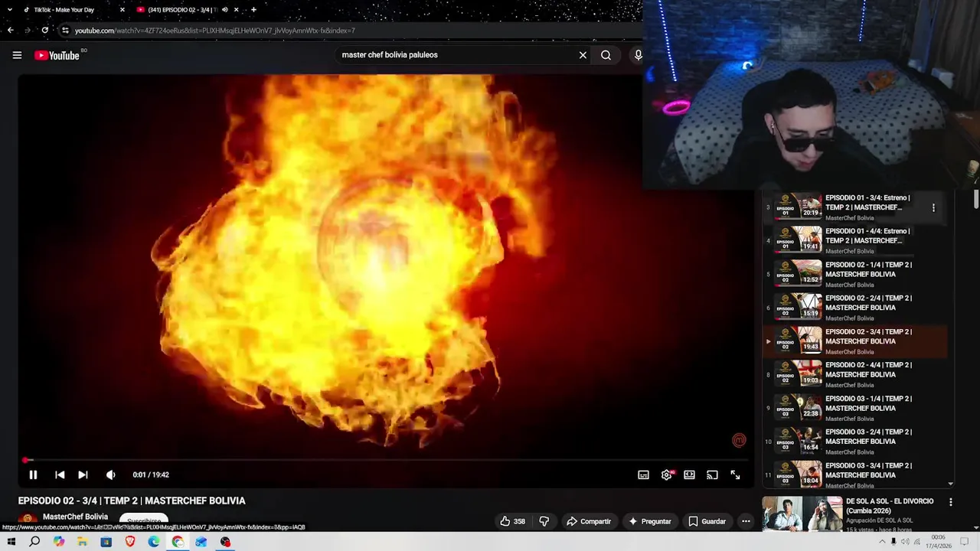Start voice search with microphone
980x551 pixels.
pos(638,55)
